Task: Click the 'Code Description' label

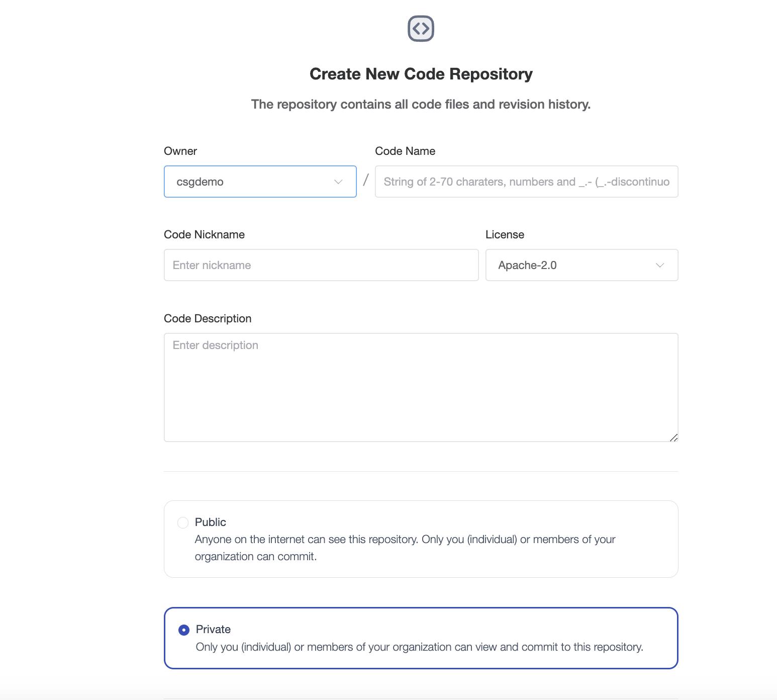Action: 208,318
